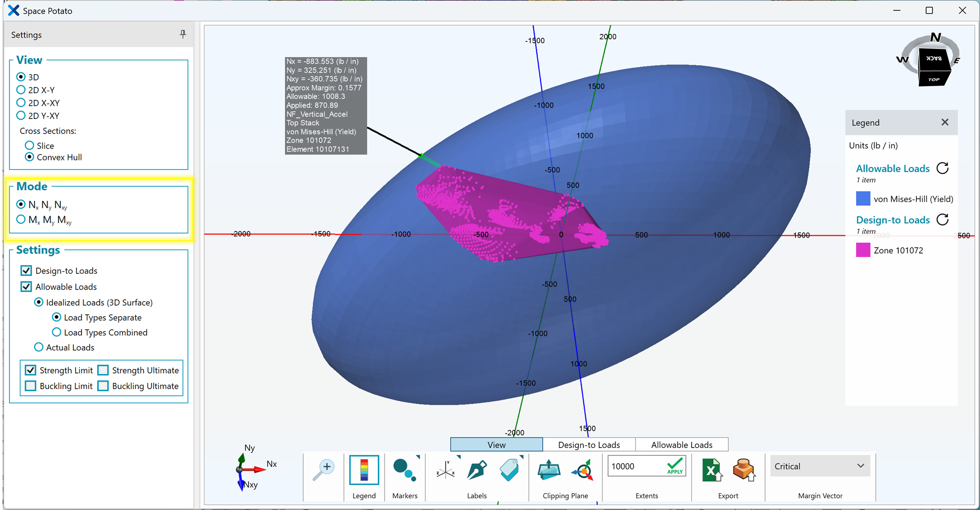Viewport: 980px width, 510px height.
Task: Export data to Excel
Action: [712, 470]
